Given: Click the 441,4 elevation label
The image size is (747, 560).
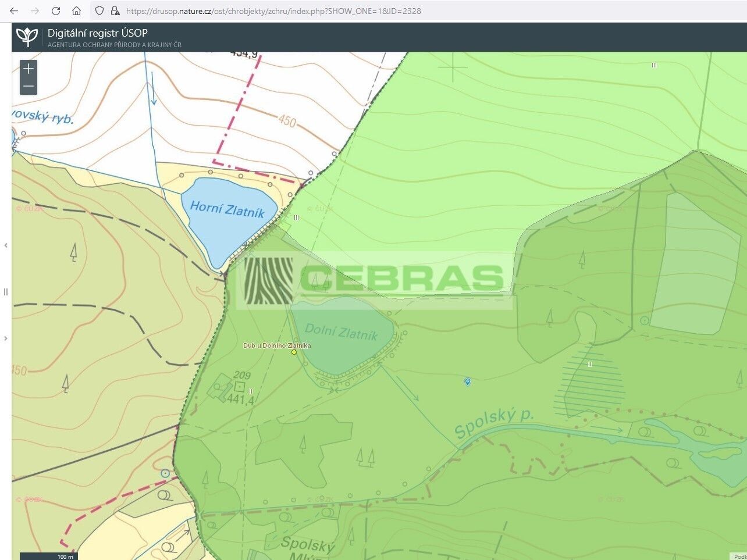Looking at the screenshot, I should click(240, 400).
